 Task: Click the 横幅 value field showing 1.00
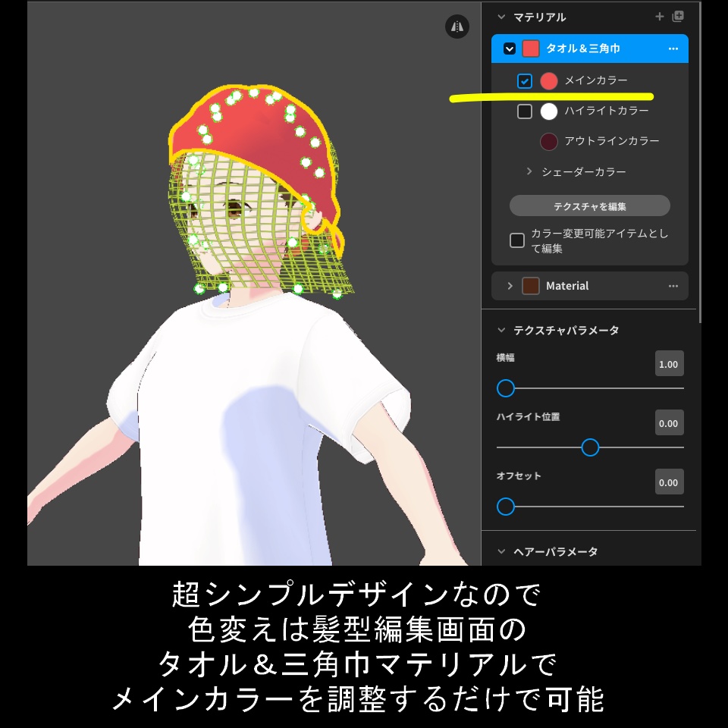(x=669, y=363)
